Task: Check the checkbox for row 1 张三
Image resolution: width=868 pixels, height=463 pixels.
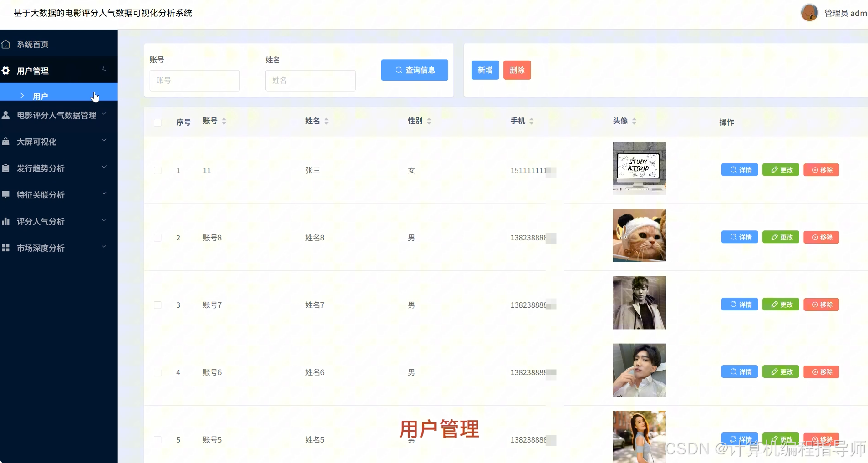Action: 157,170
